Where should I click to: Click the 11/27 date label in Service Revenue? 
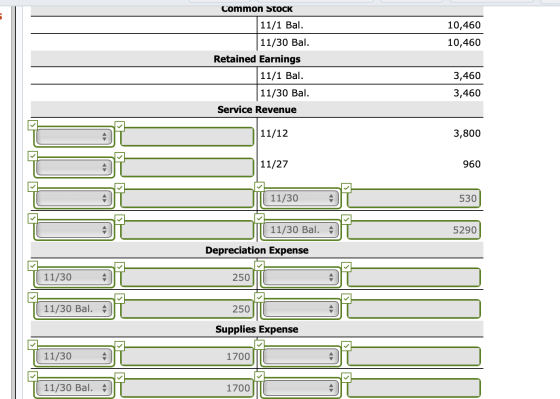274,164
